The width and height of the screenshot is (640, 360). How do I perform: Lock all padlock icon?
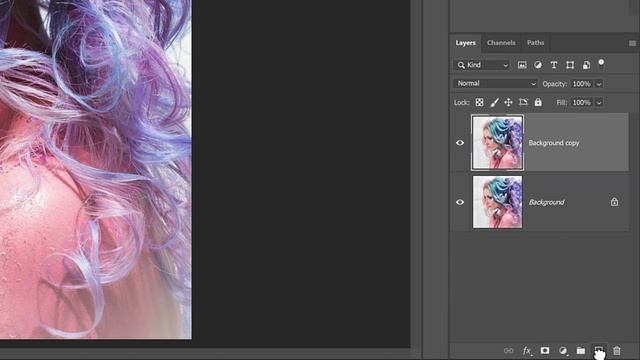538,102
